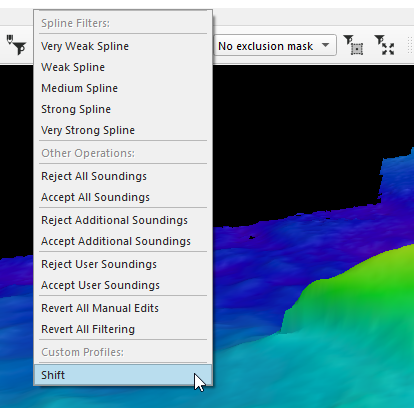Click the filter full extents icon
Screen dimensions: 414x408
tap(384, 45)
